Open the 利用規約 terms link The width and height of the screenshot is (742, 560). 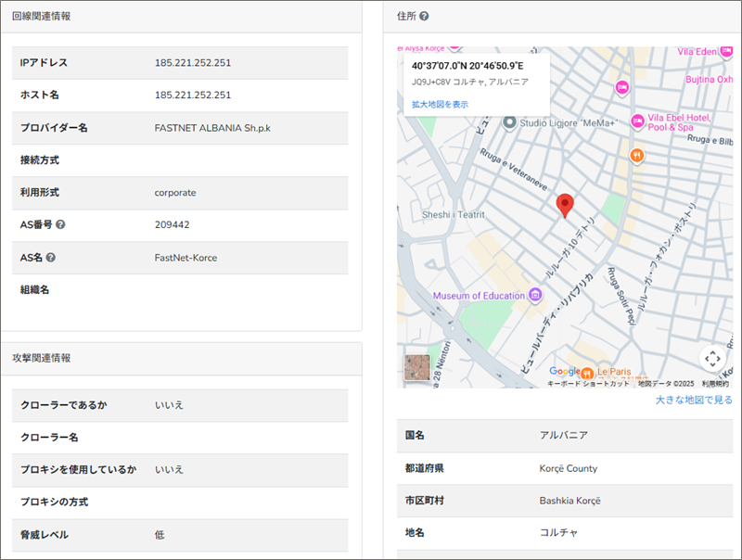pos(714,384)
